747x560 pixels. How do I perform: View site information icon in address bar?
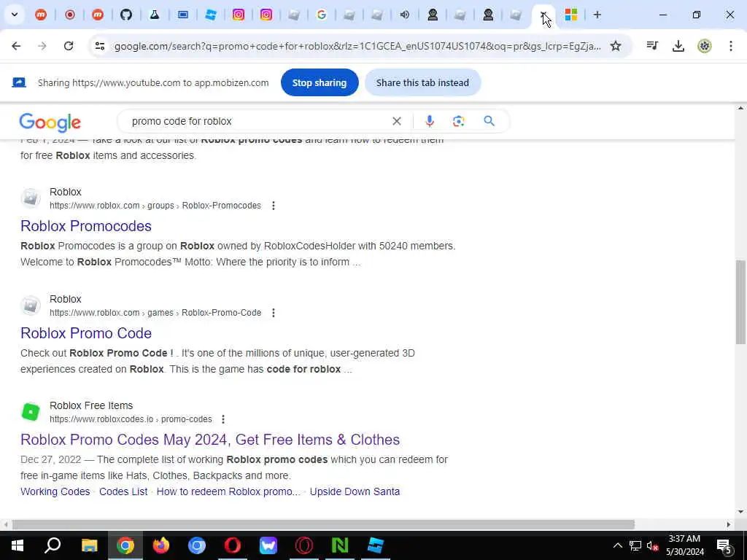99,46
